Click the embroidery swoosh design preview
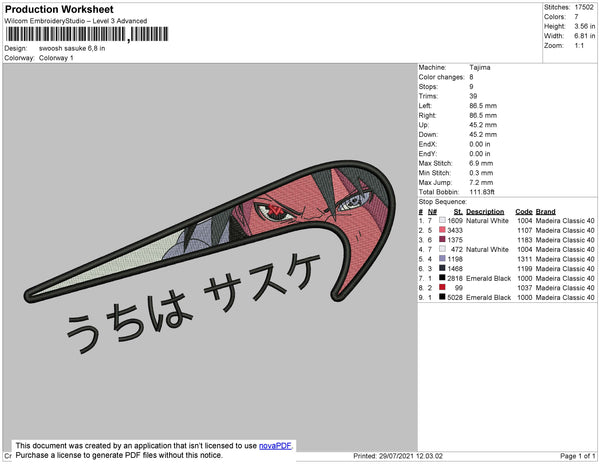This screenshot has height=464, width=600. click(210, 231)
